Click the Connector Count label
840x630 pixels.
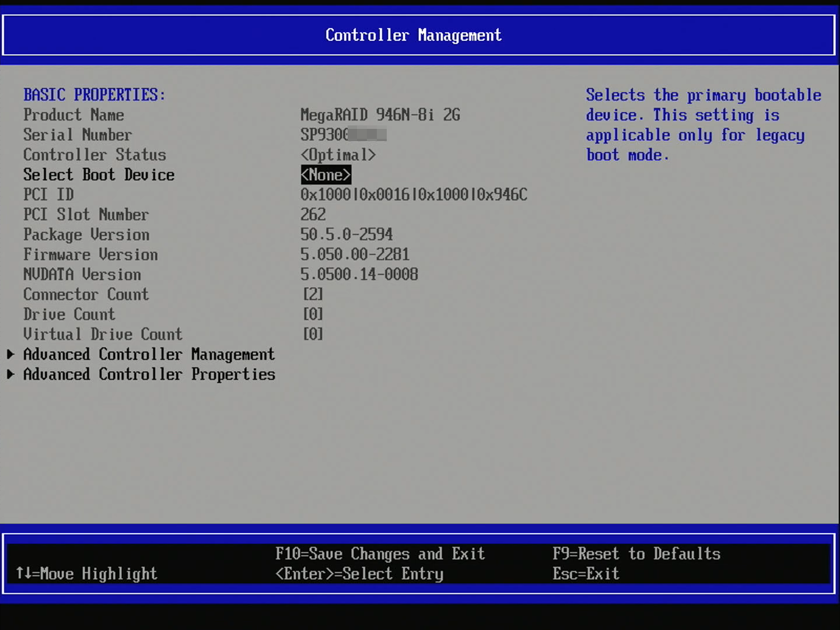point(86,294)
